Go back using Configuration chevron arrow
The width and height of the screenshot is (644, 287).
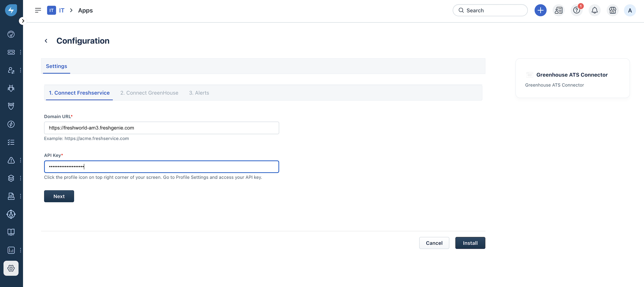[46, 41]
